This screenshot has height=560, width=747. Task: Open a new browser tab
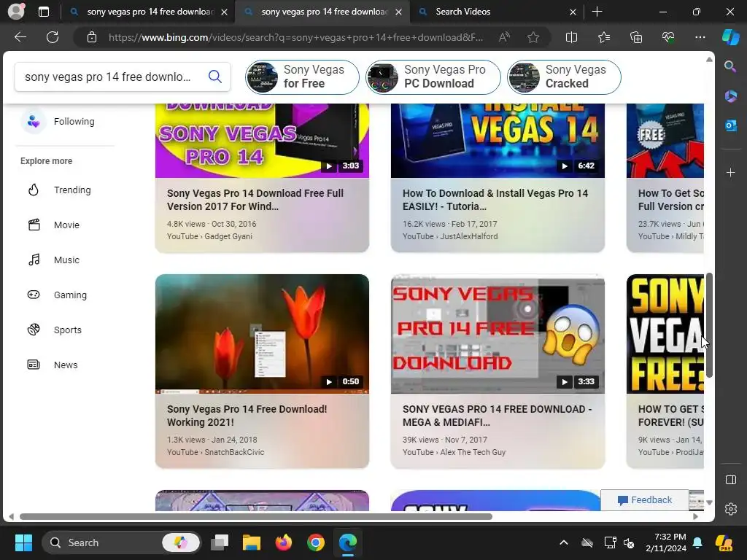(x=597, y=12)
